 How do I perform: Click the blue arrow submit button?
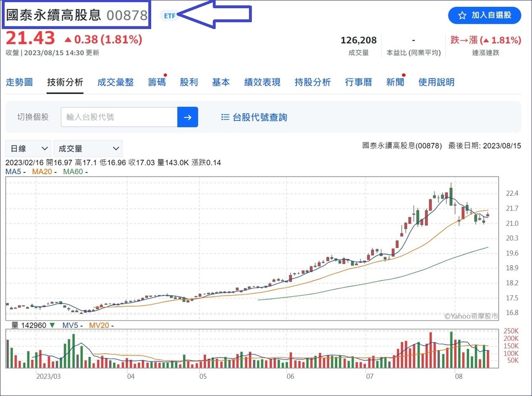click(188, 117)
